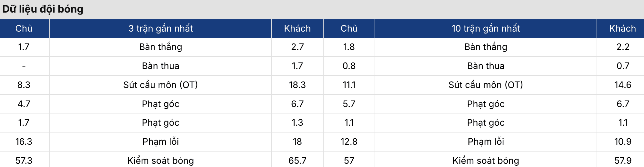
Task: Select the 10.9 fouls value
Action: point(623,142)
